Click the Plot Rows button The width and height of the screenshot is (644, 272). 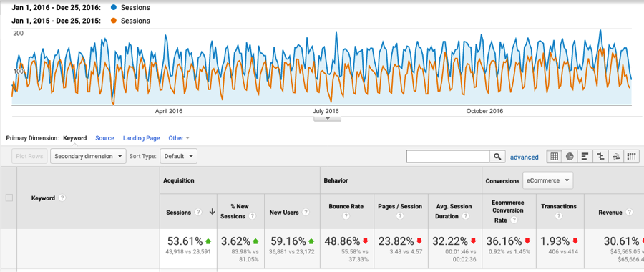(x=29, y=156)
